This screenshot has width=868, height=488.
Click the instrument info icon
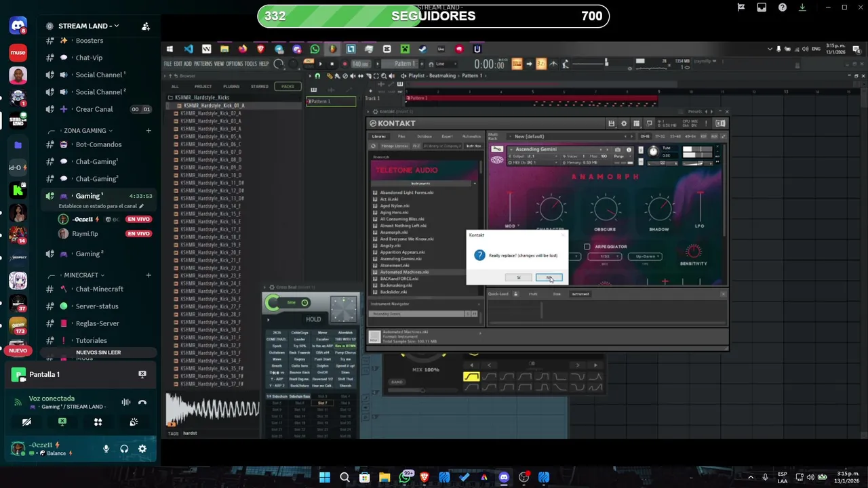click(x=629, y=150)
